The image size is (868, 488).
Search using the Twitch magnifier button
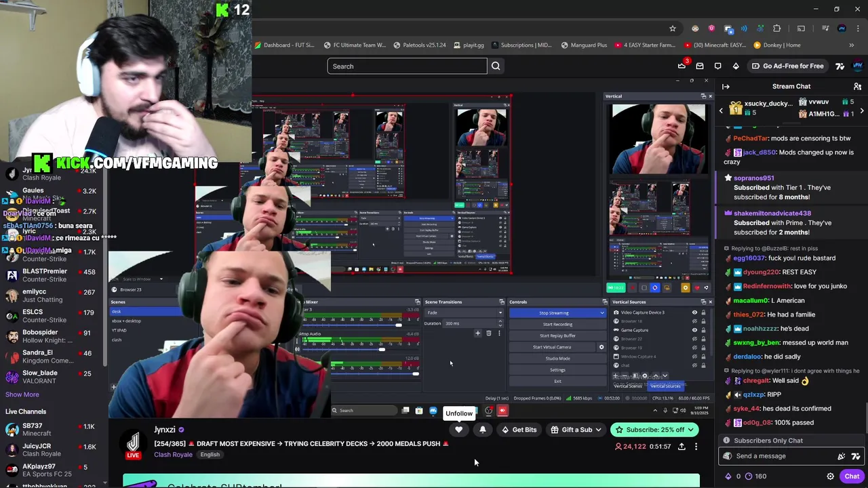point(496,66)
